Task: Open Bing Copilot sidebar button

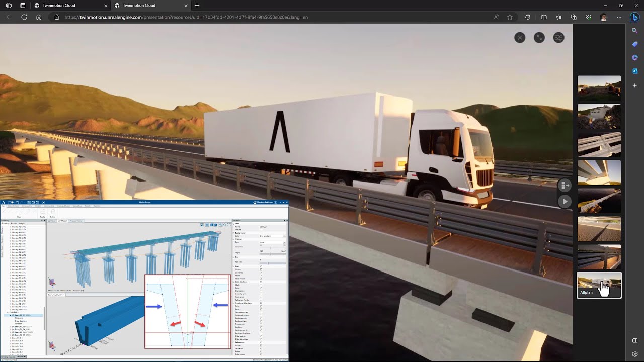Action: pyautogui.click(x=634, y=17)
